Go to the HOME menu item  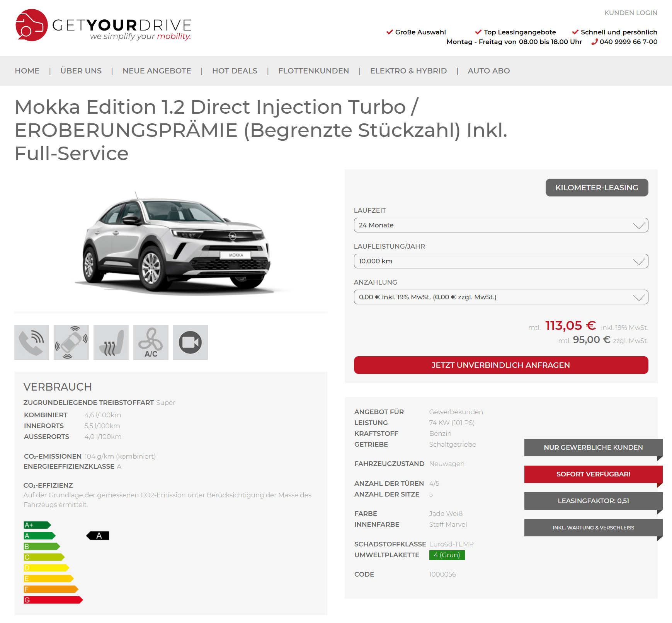[27, 71]
